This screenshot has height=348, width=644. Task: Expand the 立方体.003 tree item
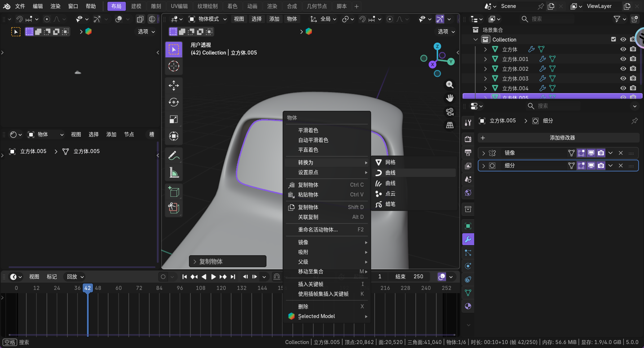coord(485,78)
